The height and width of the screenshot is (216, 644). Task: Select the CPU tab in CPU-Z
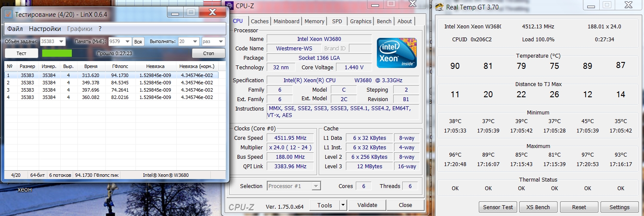(237, 21)
